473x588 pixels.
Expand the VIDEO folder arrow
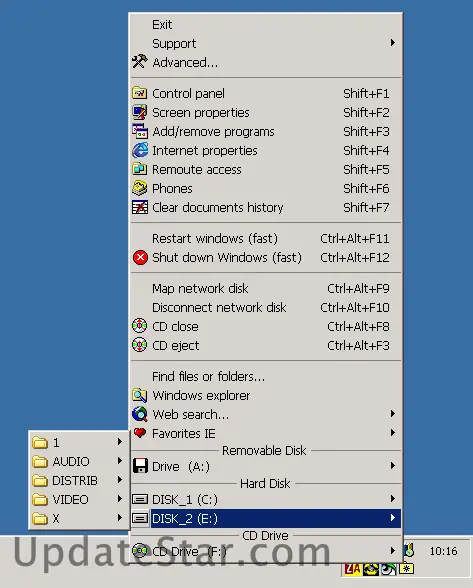120,499
